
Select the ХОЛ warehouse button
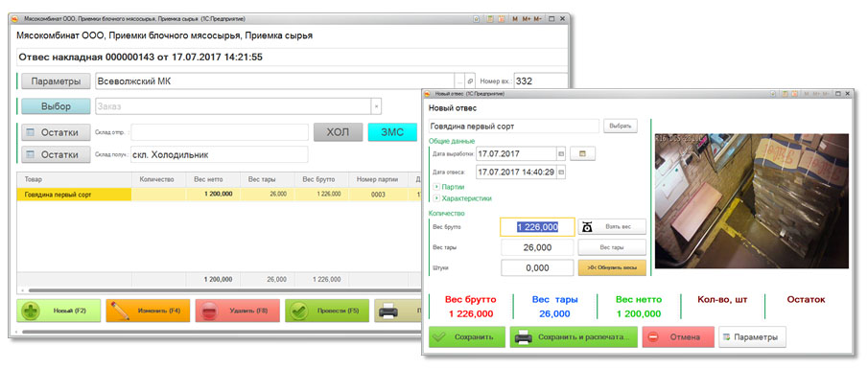[x=339, y=132]
